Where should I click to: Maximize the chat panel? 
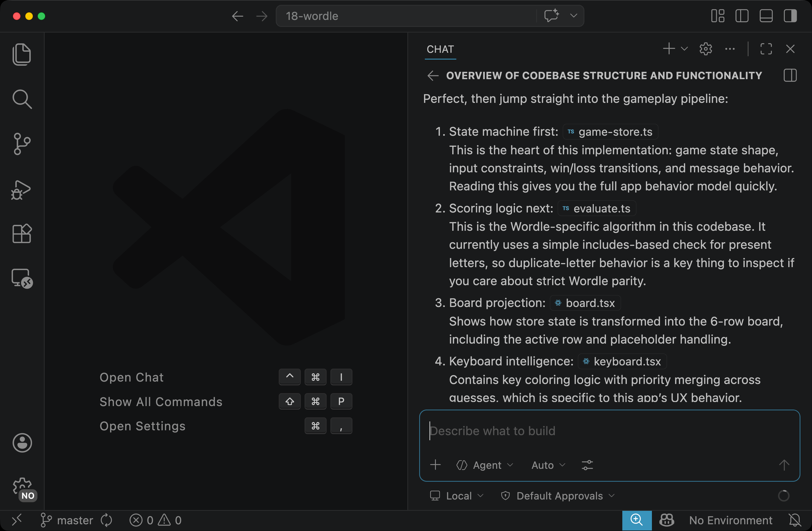pos(766,49)
